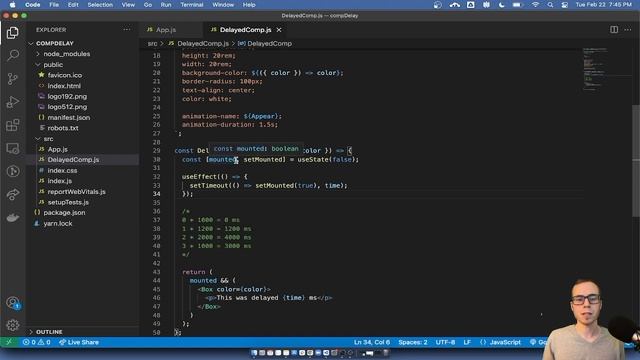Open macOS Wi-Fi menu bar icon
This screenshot has width=640, height=360.
(x=535, y=5)
